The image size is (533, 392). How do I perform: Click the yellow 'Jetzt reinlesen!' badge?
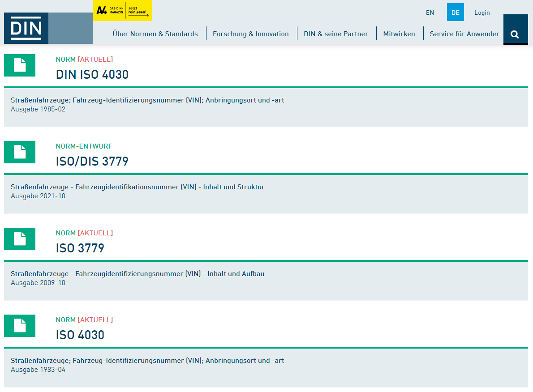coord(139,10)
